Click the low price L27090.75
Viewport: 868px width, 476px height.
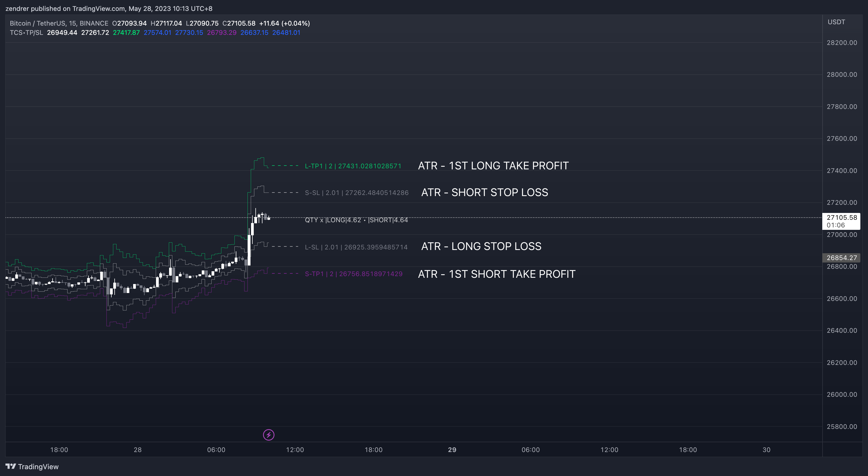[x=202, y=23]
